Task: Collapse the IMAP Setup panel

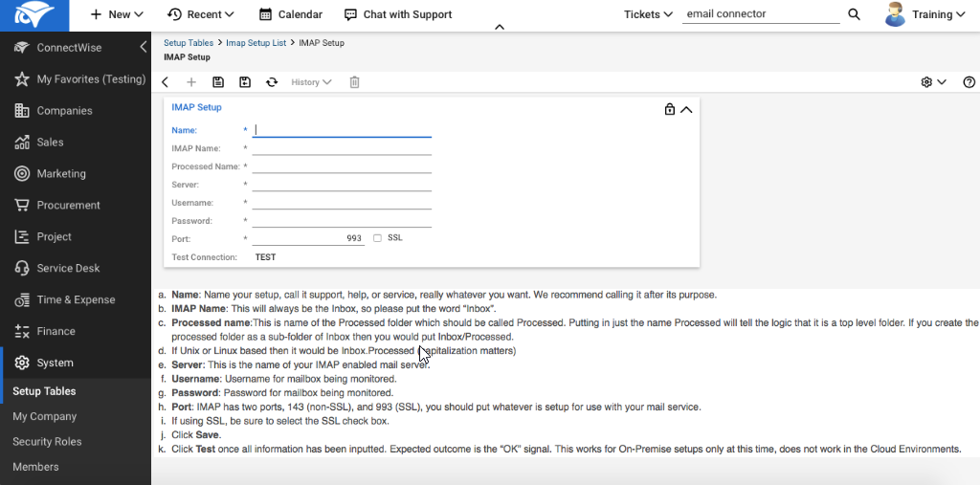Action: pos(686,109)
